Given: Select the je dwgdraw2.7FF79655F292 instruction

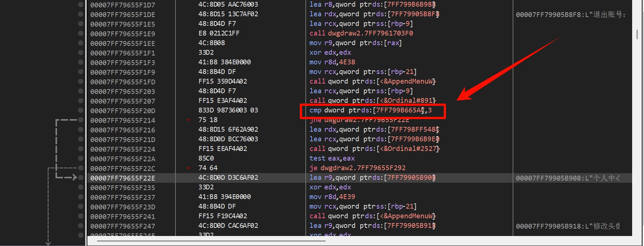Looking at the screenshot, I should tap(357, 168).
